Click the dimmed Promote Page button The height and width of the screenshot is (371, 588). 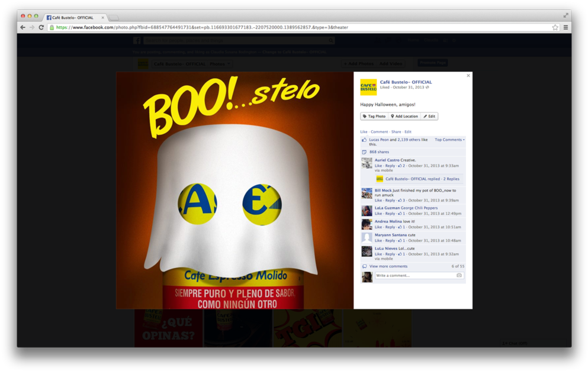(x=433, y=63)
